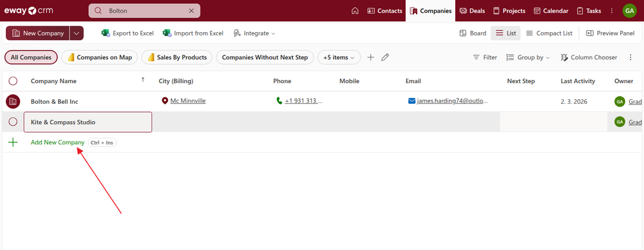Clear the Bolton search with X

[191, 11]
